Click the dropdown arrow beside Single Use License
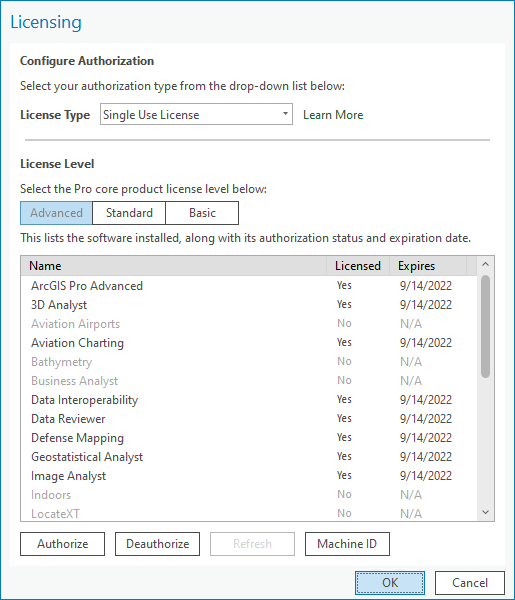The width and height of the screenshot is (515, 600). point(285,114)
